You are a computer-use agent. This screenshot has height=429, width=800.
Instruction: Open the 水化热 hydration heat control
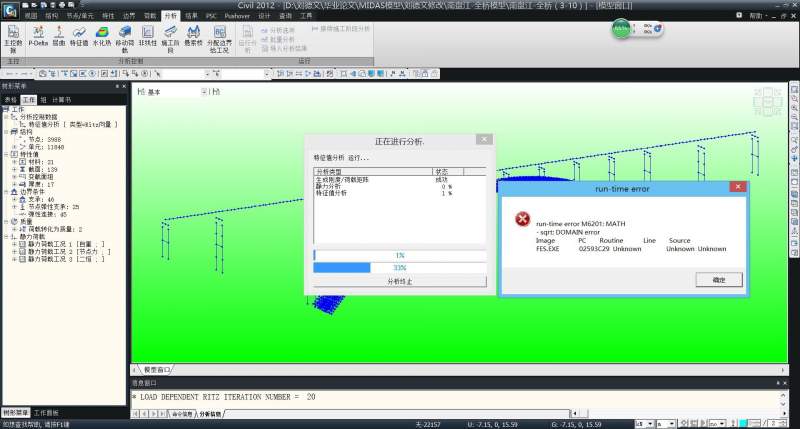pos(102,36)
